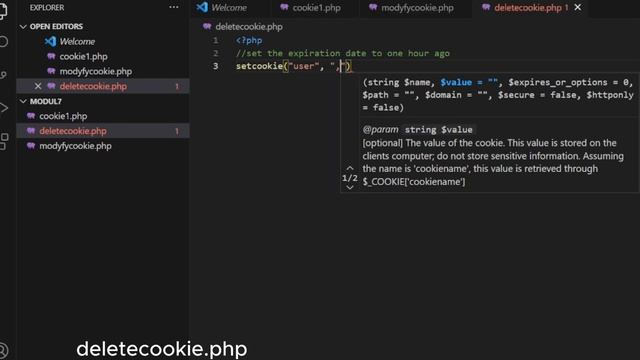Click PHP icon beside modyfycookie.php in MODUL7
The width and height of the screenshot is (640, 360).
click(31, 146)
